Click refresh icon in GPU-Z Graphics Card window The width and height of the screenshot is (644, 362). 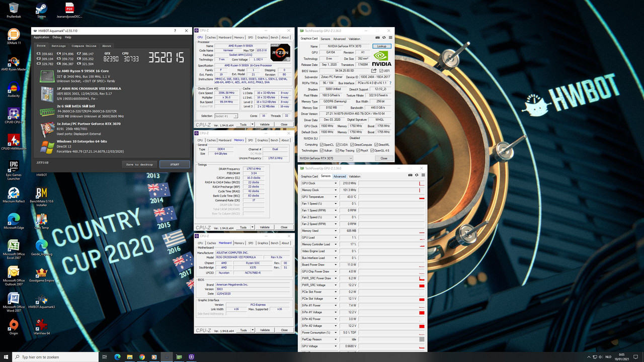click(x=384, y=38)
